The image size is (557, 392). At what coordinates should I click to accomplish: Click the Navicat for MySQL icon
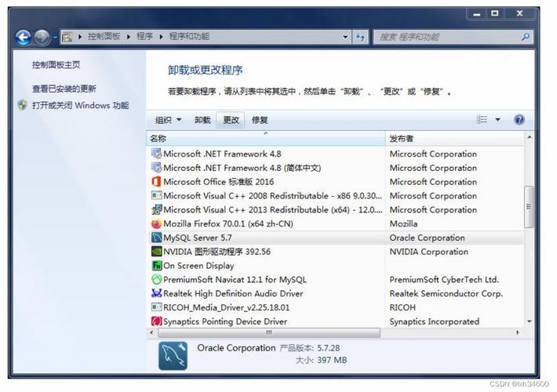156,279
